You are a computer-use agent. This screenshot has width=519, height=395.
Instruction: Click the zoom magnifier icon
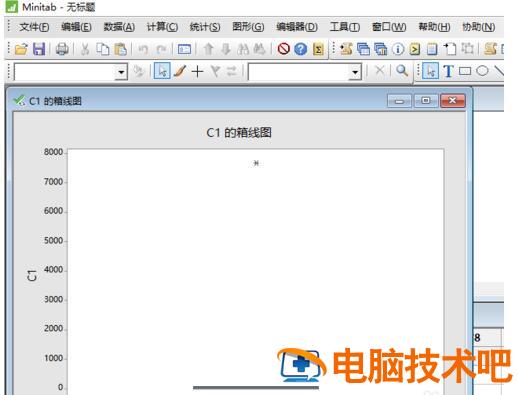click(402, 71)
